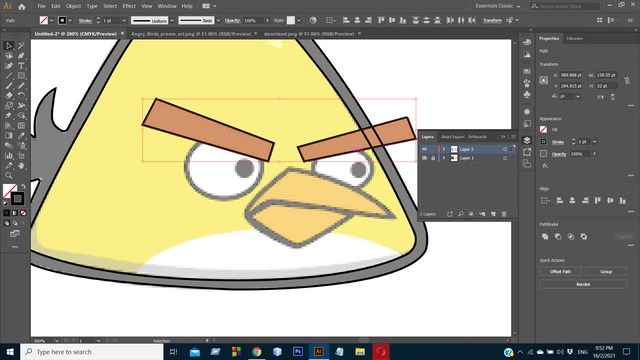640x360 pixels.
Task: Click the fx add effect icon
Action: pyautogui.click(x=545, y=166)
